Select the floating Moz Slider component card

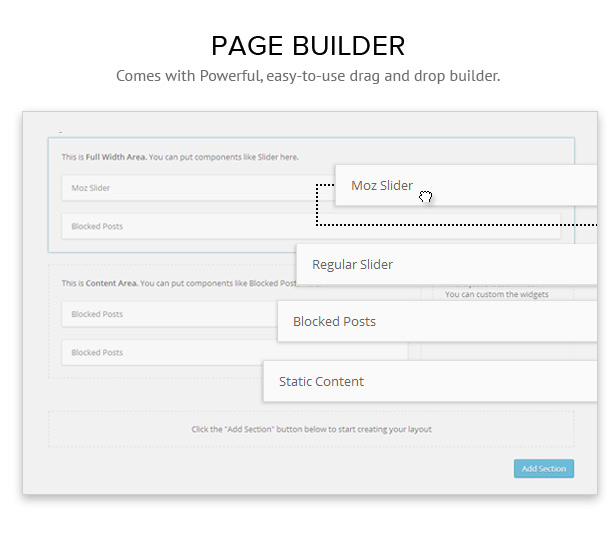coord(466,185)
